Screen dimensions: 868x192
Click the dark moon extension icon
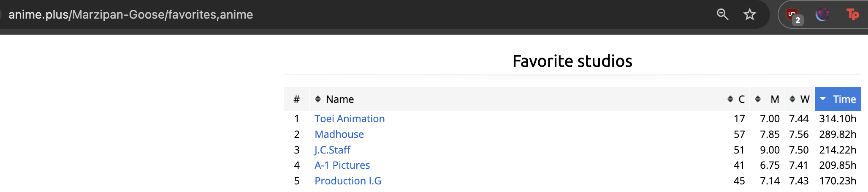tap(822, 15)
